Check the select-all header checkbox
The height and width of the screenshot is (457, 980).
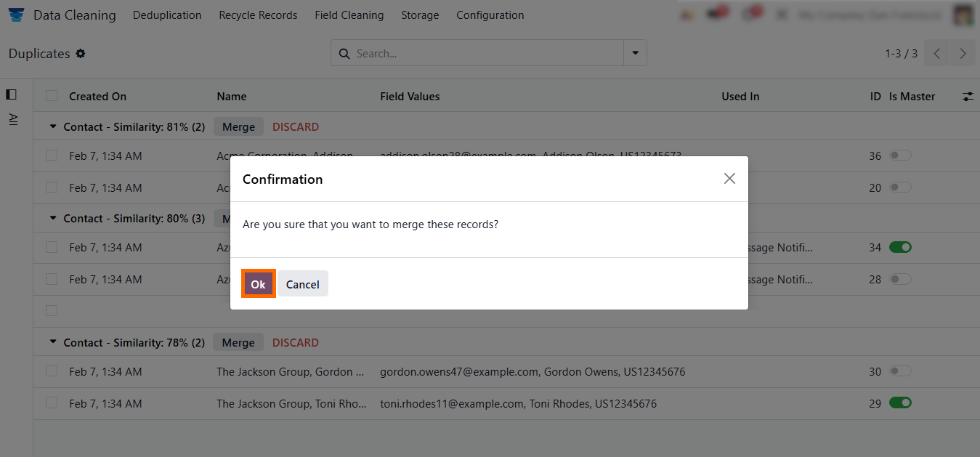[52, 96]
